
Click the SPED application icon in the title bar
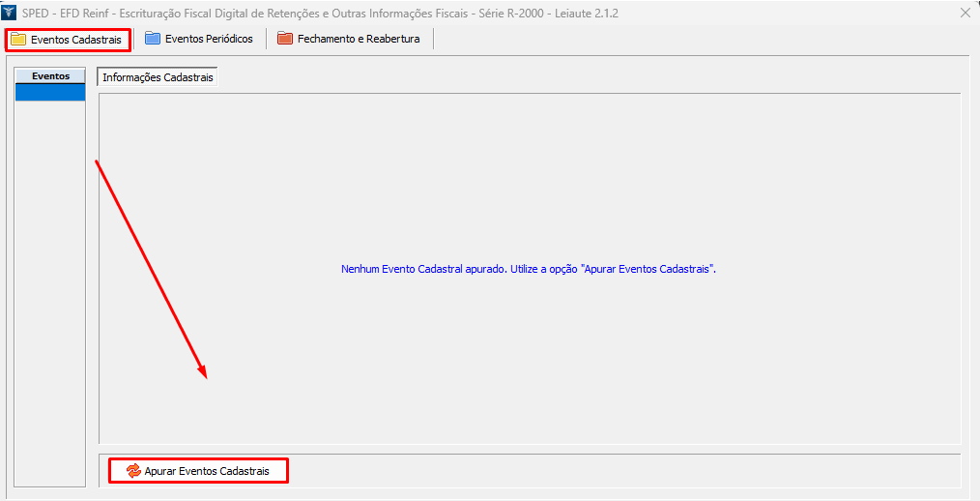point(10,13)
